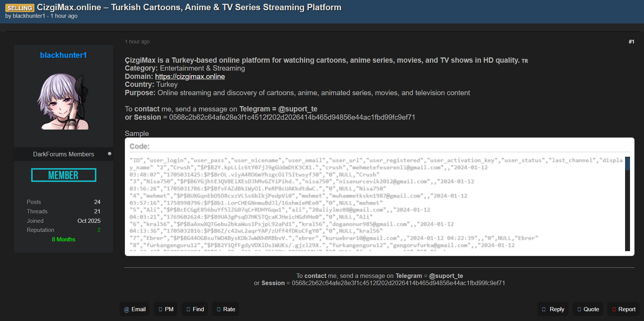Click blackhunter1 anime avatar image
644x321 pixels.
(x=64, y=102)
